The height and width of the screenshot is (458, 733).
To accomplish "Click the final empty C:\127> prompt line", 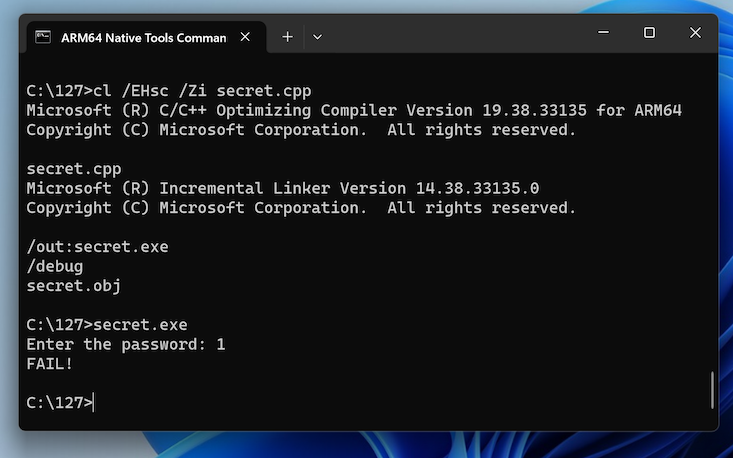I will point(60,403).
